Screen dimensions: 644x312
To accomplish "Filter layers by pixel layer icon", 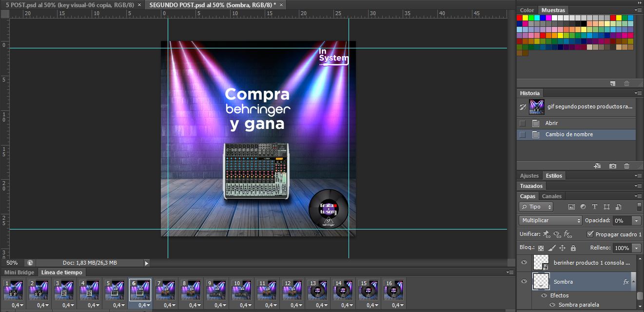I will click(x=572, y=207).
